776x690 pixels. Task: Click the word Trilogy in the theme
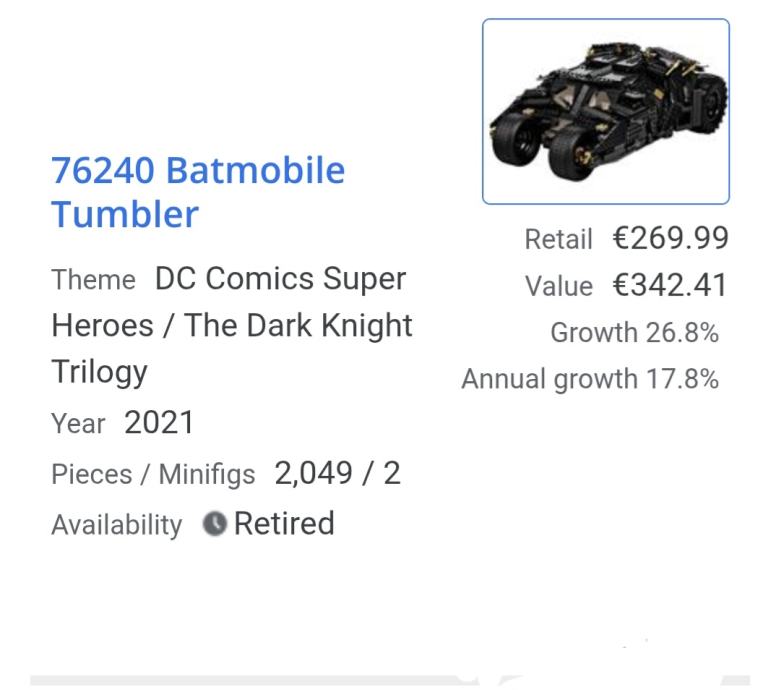point(99,372)
